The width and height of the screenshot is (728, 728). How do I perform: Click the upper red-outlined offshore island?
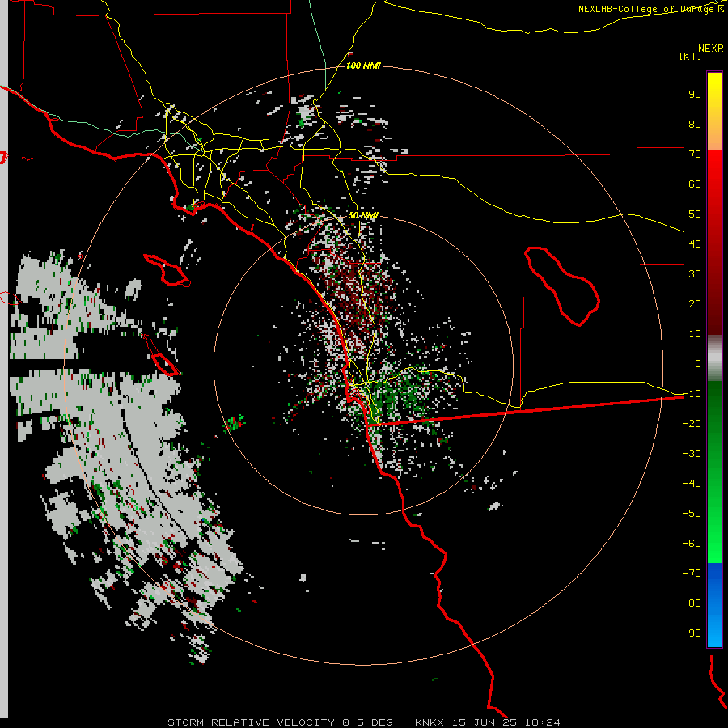point(167,270)
